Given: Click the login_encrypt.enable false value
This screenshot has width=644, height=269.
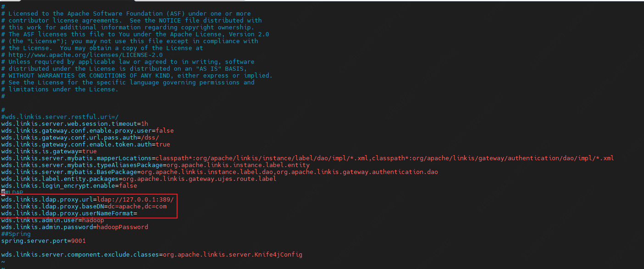Looking at the screenshot, I should point(128,185).
